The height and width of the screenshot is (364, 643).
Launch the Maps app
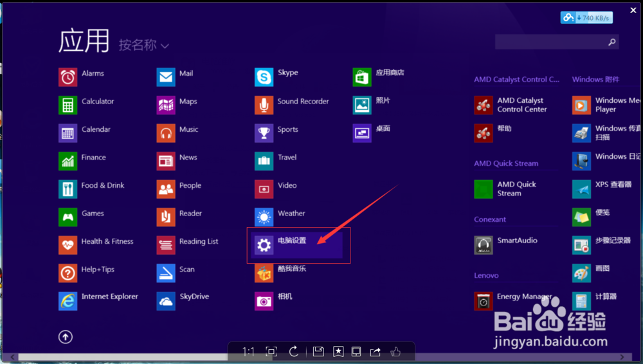[177, 105]
